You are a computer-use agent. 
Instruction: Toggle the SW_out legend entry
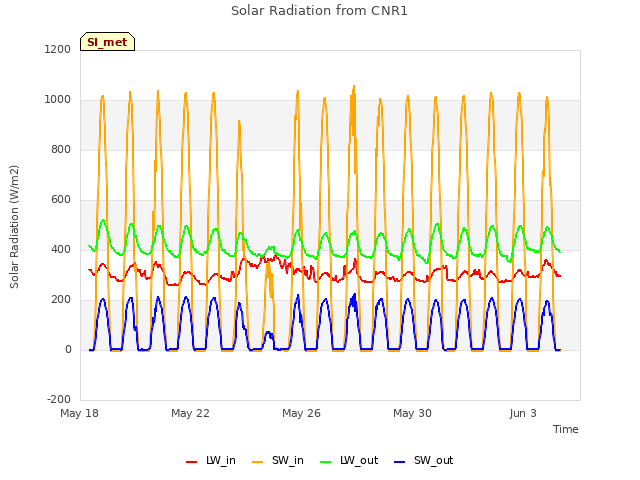pyautogui.click(x=424, y=461)
